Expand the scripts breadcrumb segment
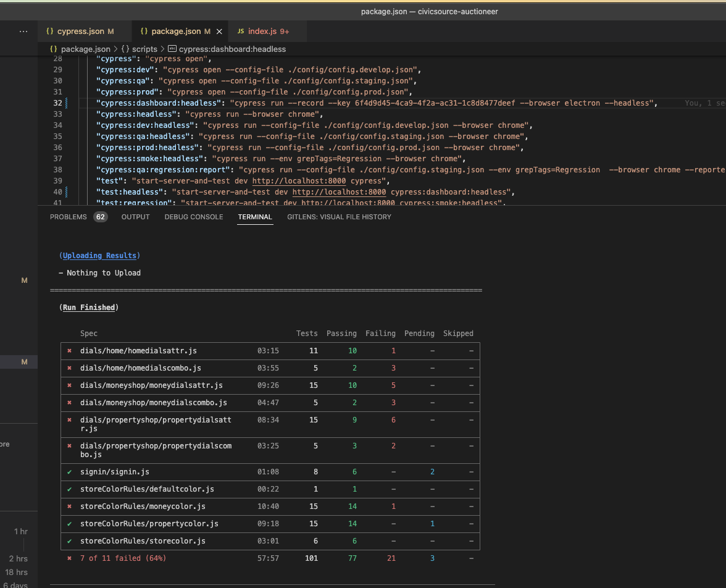Image resolution: width=726 pixels, height=588 pixels. (144, 49)
